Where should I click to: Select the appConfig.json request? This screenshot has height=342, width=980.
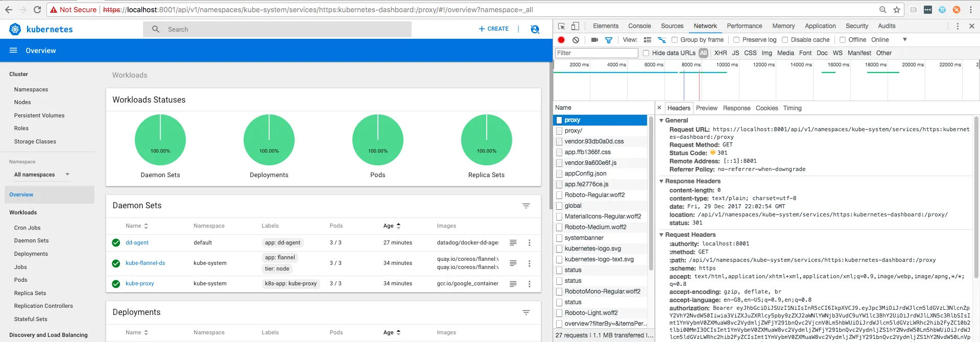tap(586, 174)
